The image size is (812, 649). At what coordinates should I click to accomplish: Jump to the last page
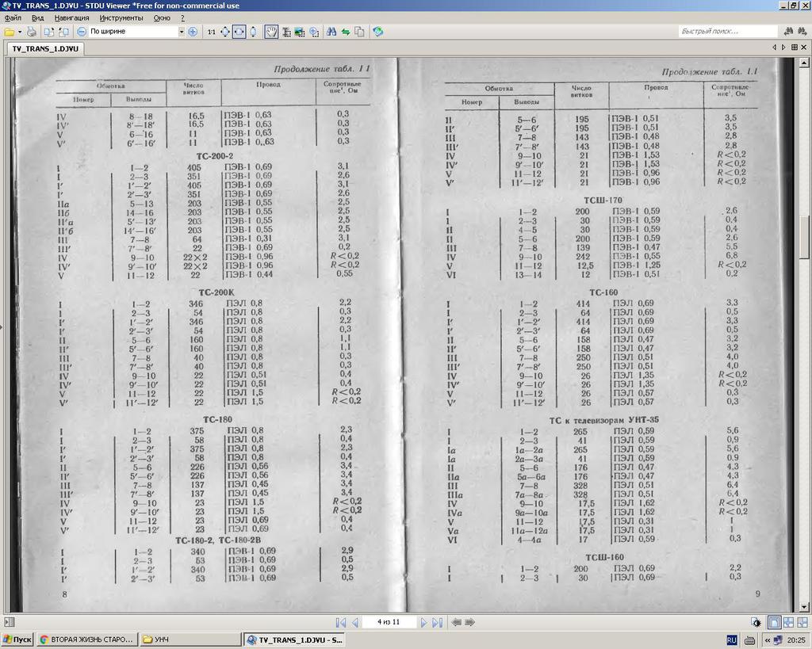click(437, 623)
